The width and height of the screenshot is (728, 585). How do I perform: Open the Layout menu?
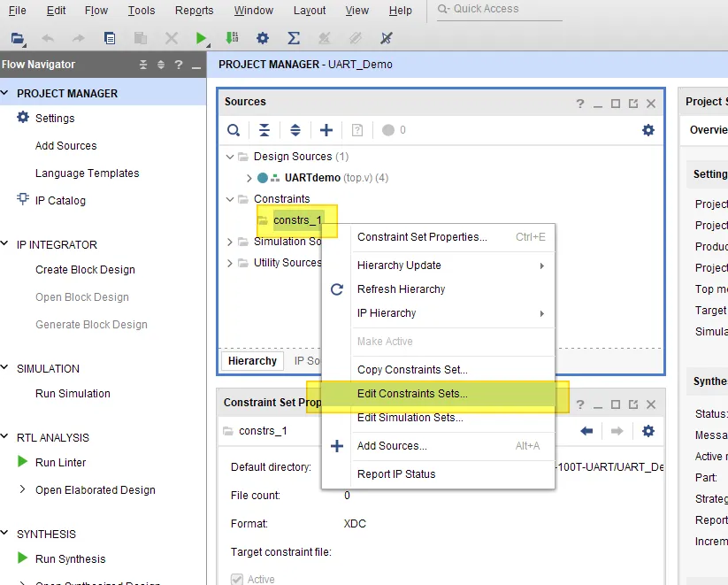pos(310,11)
